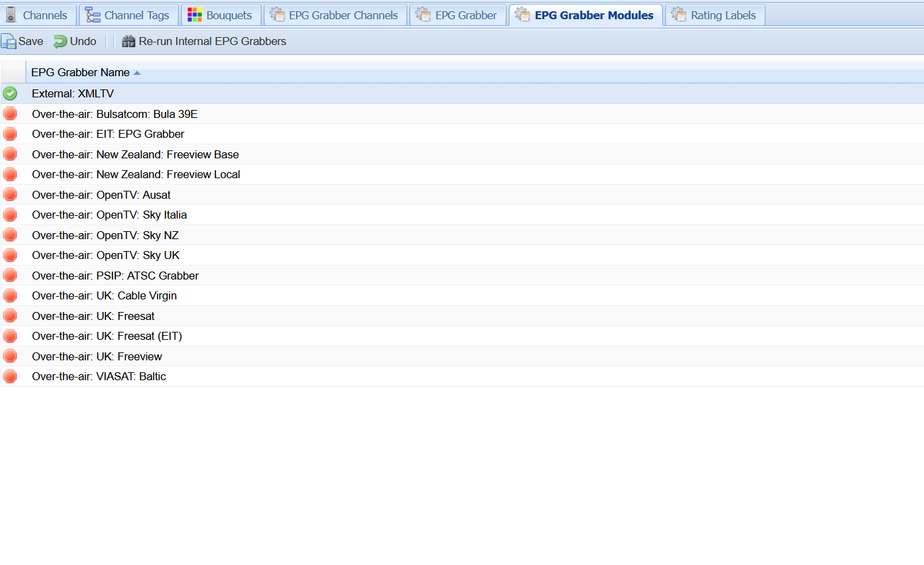Image resolution: width=924 pixels, height=565 pixels.
Task: Go to the Bouquets tab
Action: [x=221, y=15]
